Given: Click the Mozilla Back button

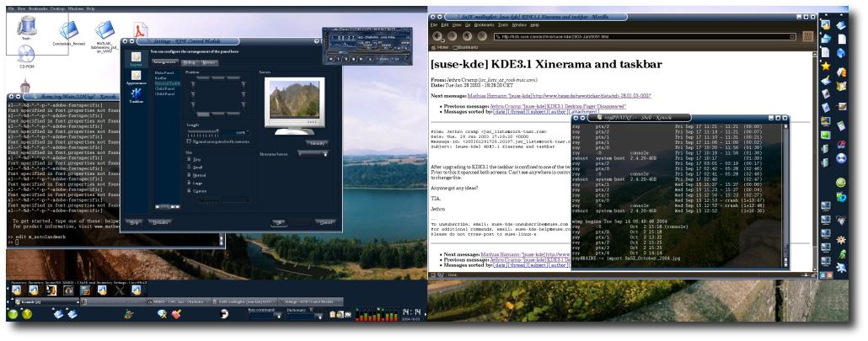Looking at the screenshot, I should [x=437, y=36].
